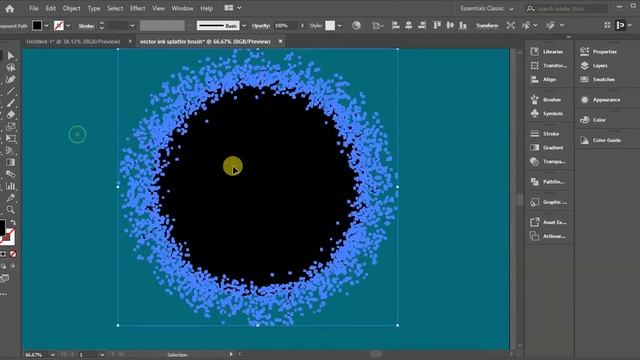
Task: Select the Zoom tool
Action: 11,210
